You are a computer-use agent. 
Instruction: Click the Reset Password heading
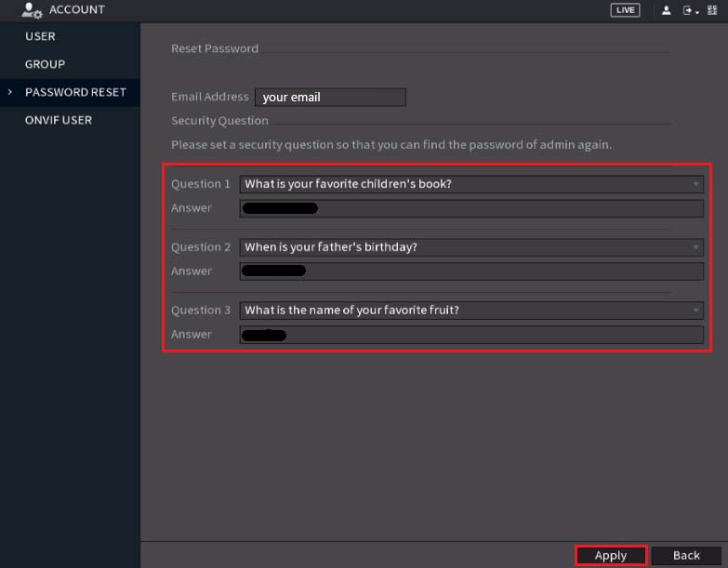(215, 48)
